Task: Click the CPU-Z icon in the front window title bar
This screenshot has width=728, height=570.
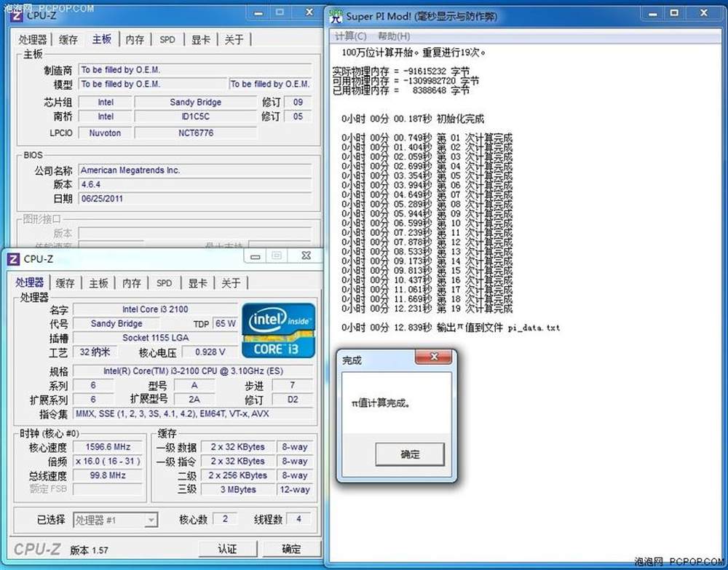Action: pos(14,258)
